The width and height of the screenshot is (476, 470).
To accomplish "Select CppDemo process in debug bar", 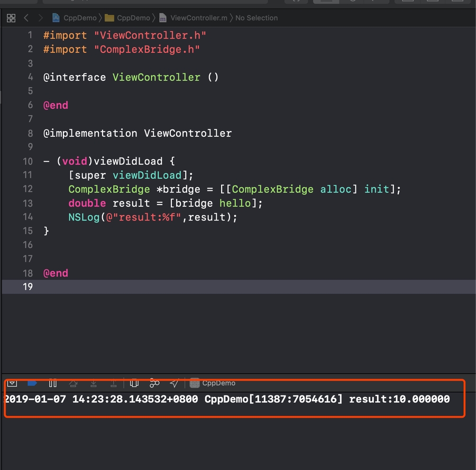I will (213, 383).
